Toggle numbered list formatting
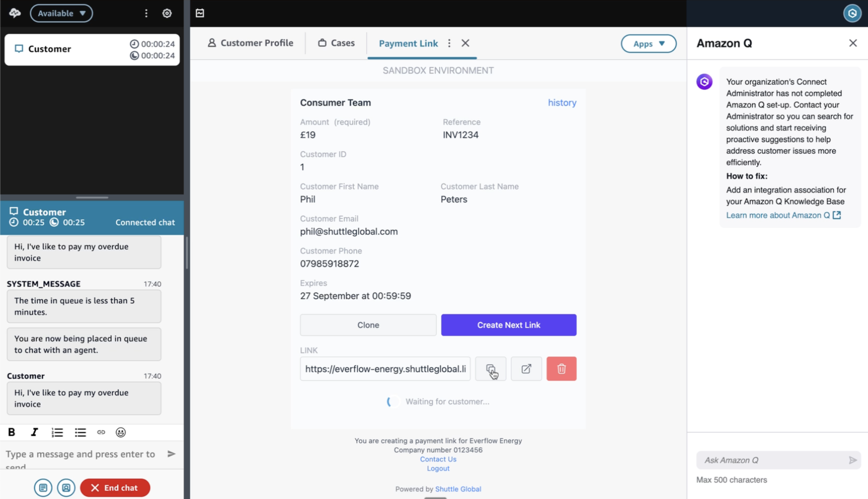This screenshot has height=499, width=868. pyautogui.click(x=57, y=432)
